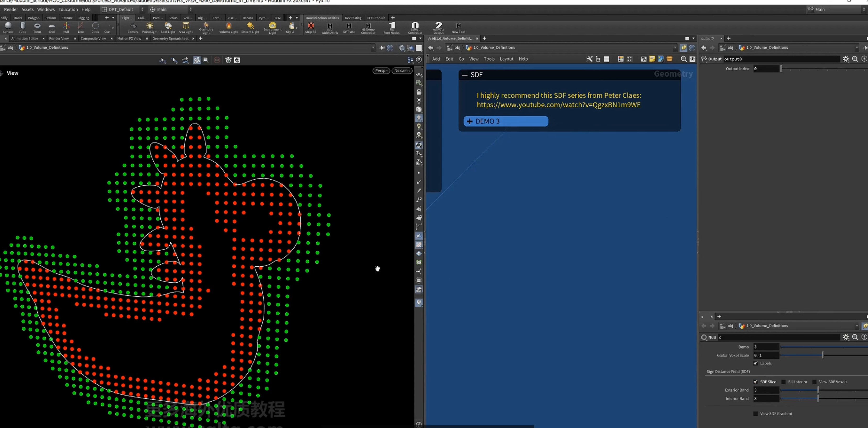The width and height of the screenshot is (868, 428).
Task: Switch to the Geometry Spreadsheet tab
Action: pyautogui.click(x=170, y=39)
